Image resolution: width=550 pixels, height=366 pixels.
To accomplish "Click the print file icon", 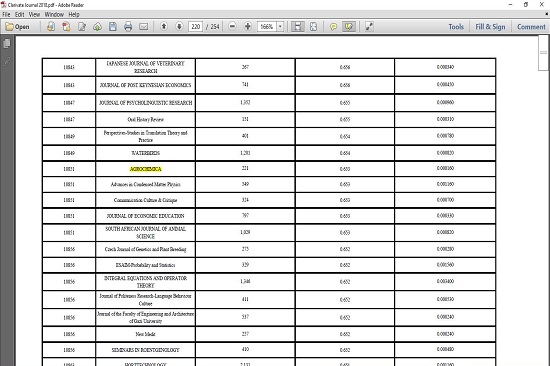I will click(128, 27).
